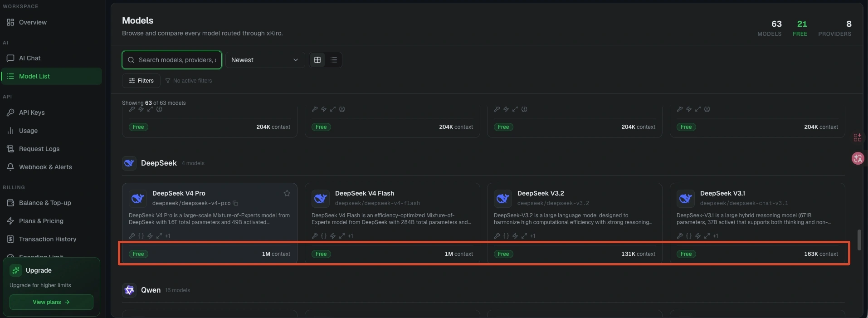Image resolution: width=868 pixels, height=318 pixels.
Task: Open the DeepSeek V4 Pro title
Action: (x=179, y=193)
